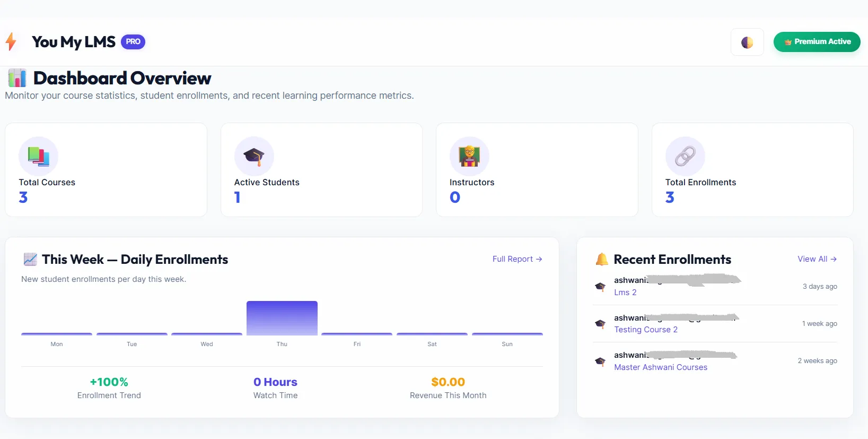Click the 'Instructors' label

(x=472, y=182)
